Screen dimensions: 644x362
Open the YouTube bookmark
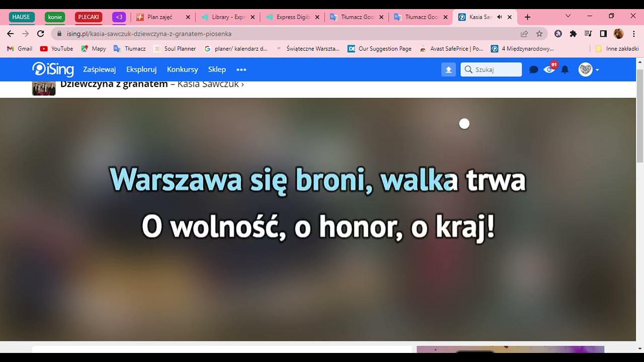pyautogui.click(x=56, y=49)
